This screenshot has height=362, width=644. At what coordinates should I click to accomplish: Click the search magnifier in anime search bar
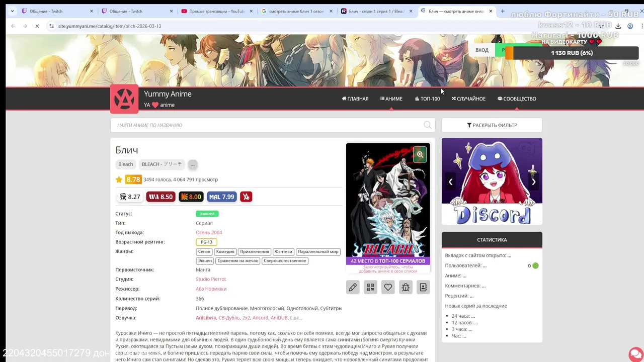[x=428, y=125]
